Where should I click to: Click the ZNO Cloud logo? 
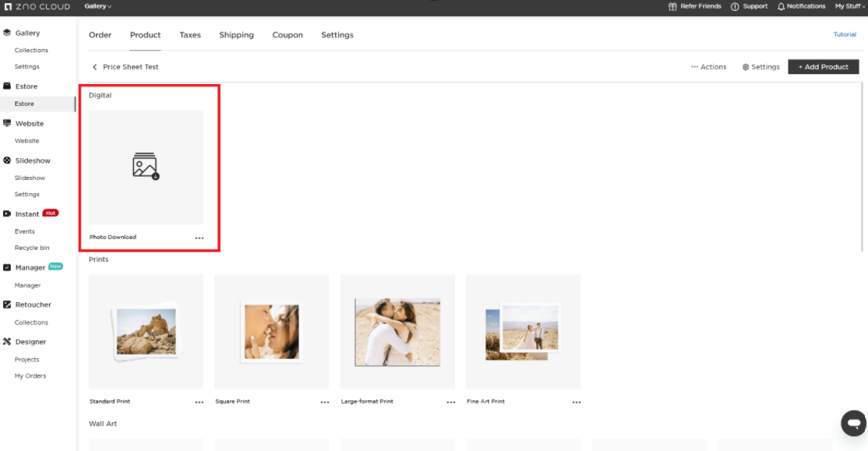coord(37,6)
